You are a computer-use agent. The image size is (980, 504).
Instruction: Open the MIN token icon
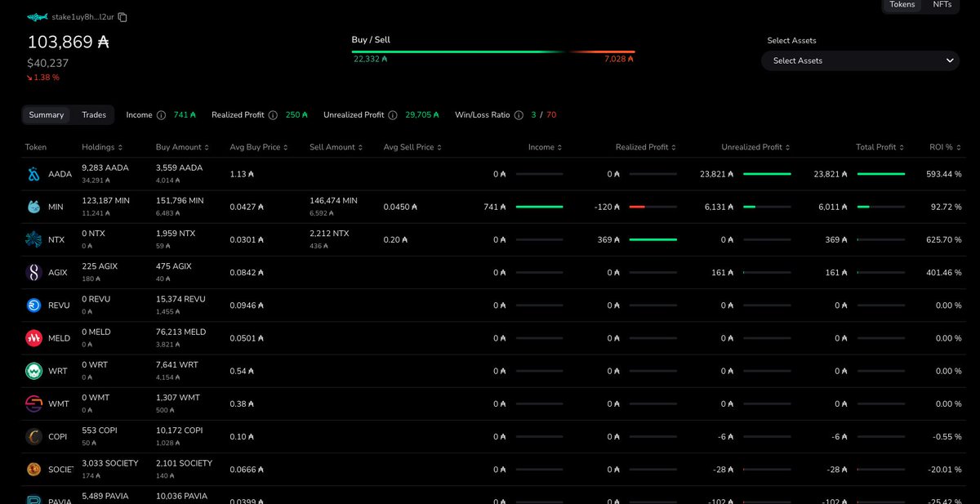(x=33, y=207)
